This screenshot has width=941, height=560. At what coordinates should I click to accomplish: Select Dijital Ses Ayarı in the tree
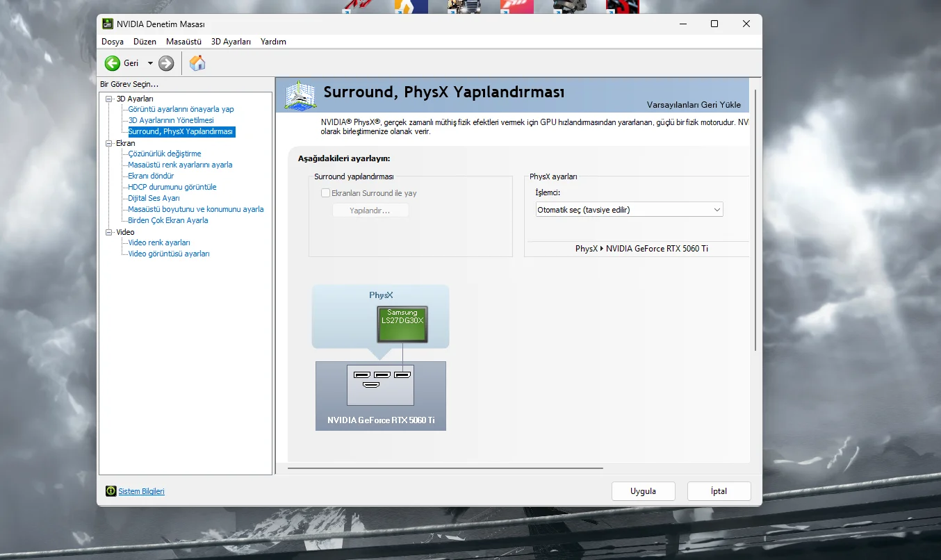coord(154,198)
